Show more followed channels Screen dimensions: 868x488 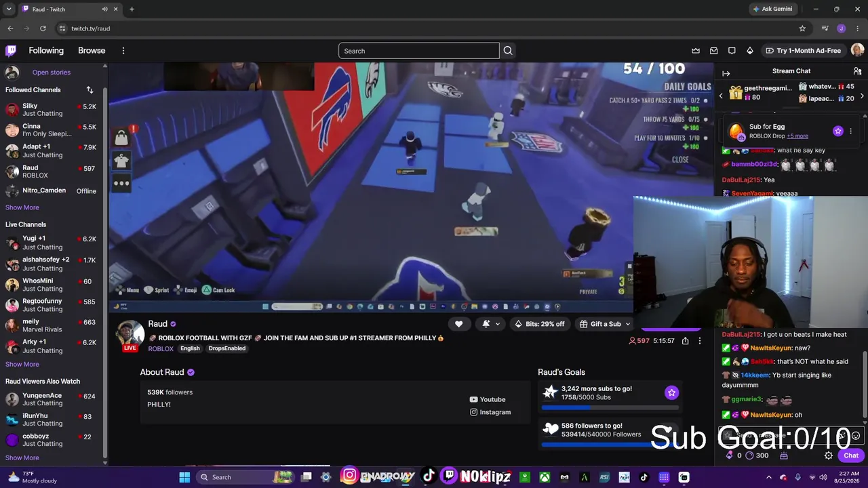pos(22,207)
